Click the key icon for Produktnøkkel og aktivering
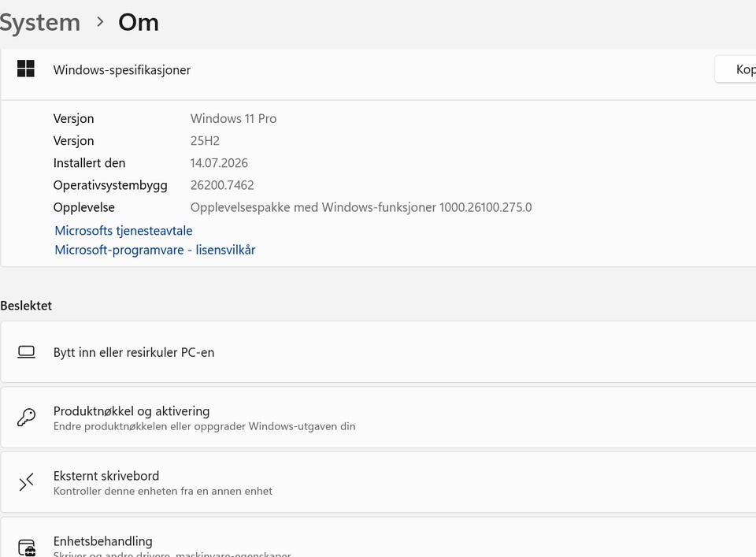 26,417
